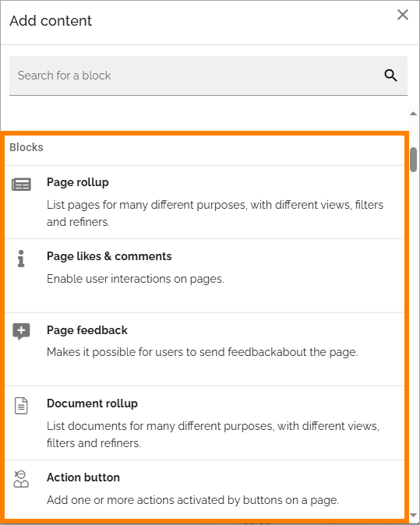Click the Page feedback speech bubble icon
The width and height of the screenshot is (420, 525).
point(21,332)
